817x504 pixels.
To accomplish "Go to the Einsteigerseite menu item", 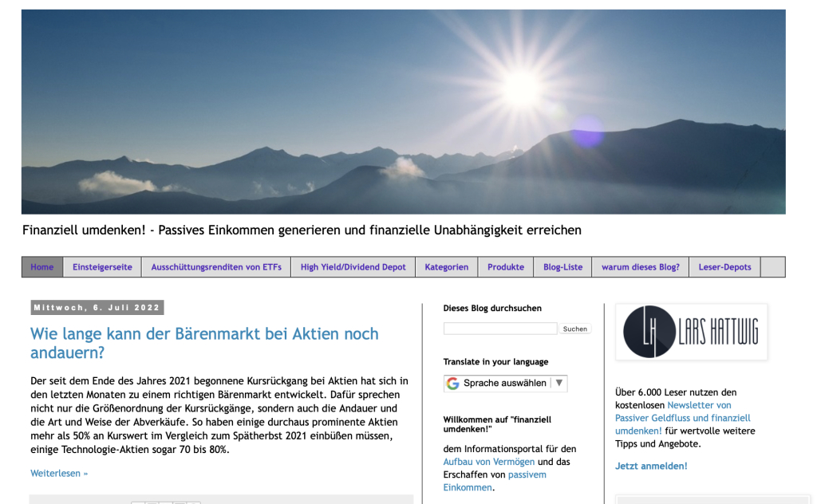I will coord(102,267).
